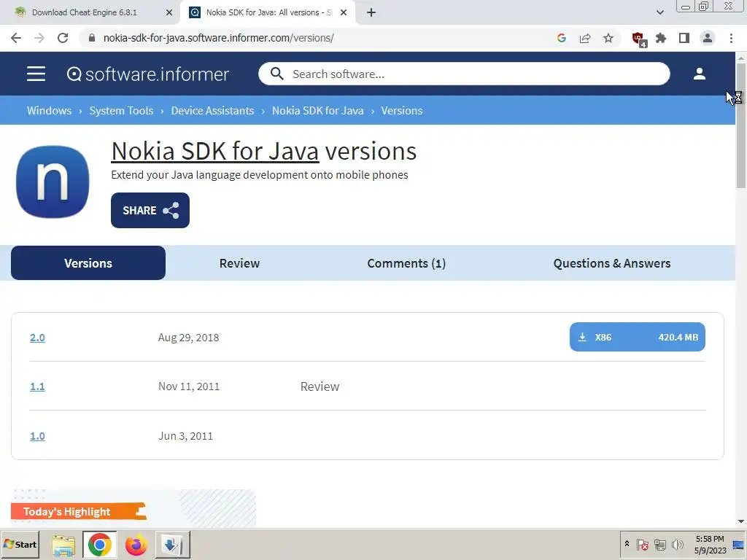Go to System Tools breadcrumb
The height and width of the screenshot is (560, 747).
(122, 111)
